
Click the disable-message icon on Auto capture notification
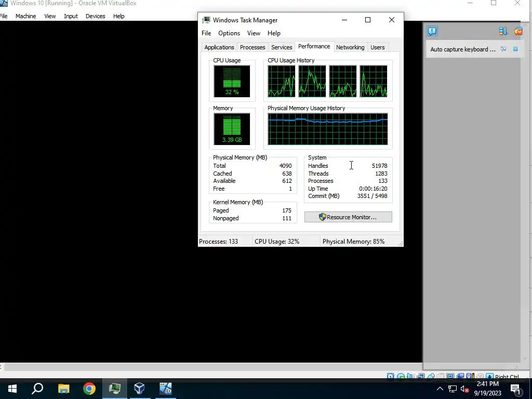click(503, 49)
